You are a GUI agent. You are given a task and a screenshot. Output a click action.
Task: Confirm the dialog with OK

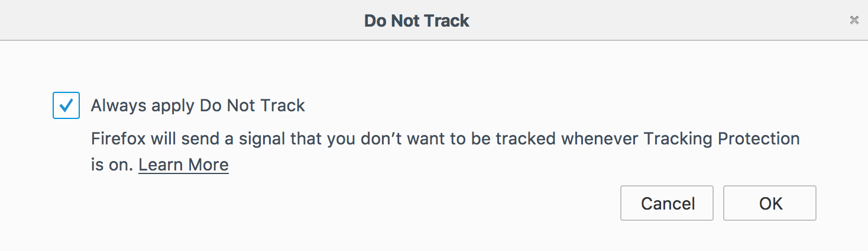pos(770,204)
